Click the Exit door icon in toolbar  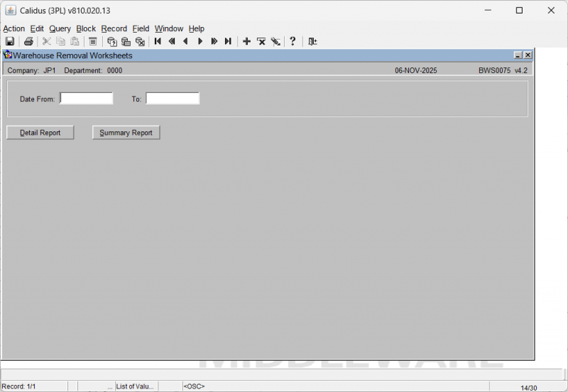[312, 41]
